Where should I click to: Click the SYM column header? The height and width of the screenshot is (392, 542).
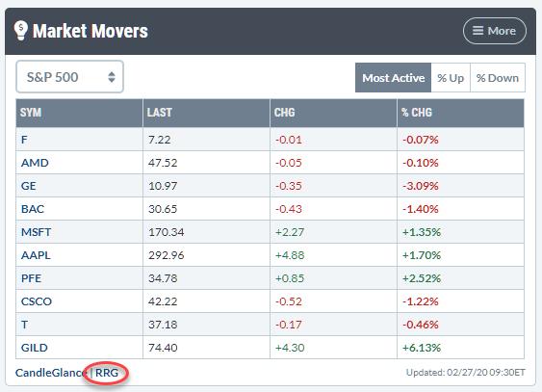click(x=79, y=113)
